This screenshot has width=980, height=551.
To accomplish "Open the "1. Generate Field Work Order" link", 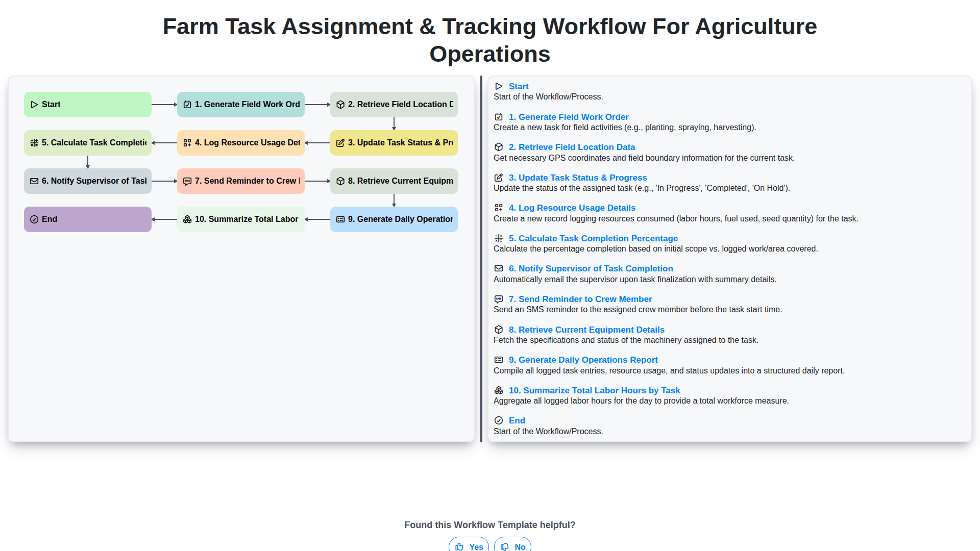I will coord(569,117).
